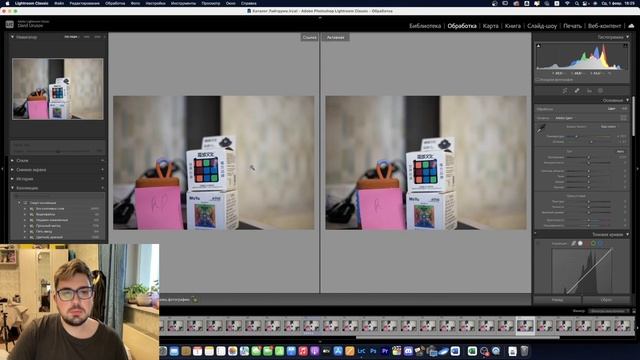Image resolution: width=640 pixels, height=360 pixels.
Task: Click the Tint slider handle
Action: [x=591, y=142]
